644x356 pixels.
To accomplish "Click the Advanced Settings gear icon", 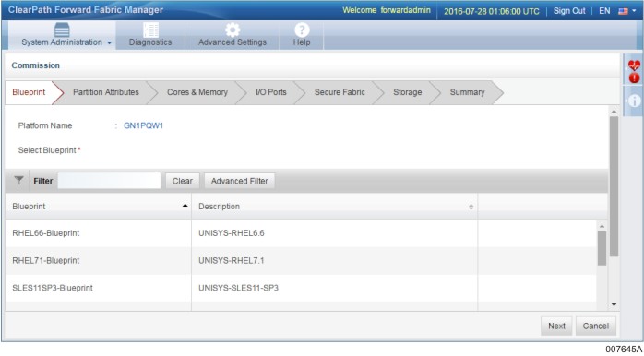I will point(233,30).
